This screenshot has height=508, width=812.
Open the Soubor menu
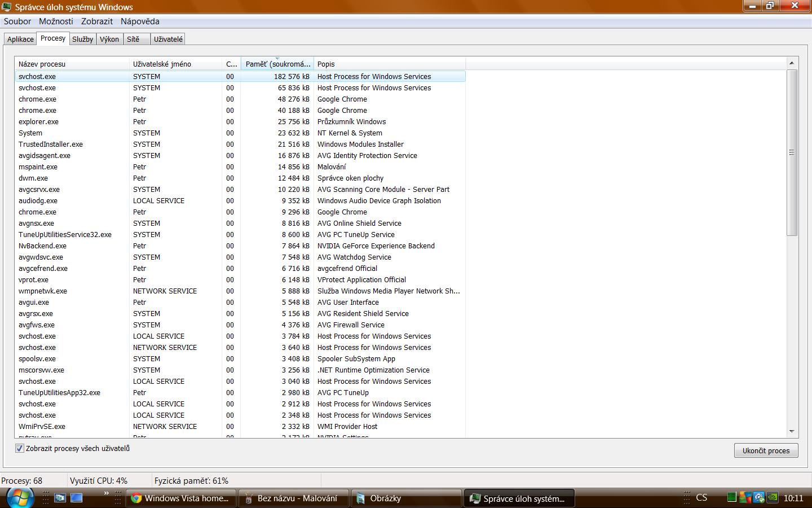click(17, 21)
